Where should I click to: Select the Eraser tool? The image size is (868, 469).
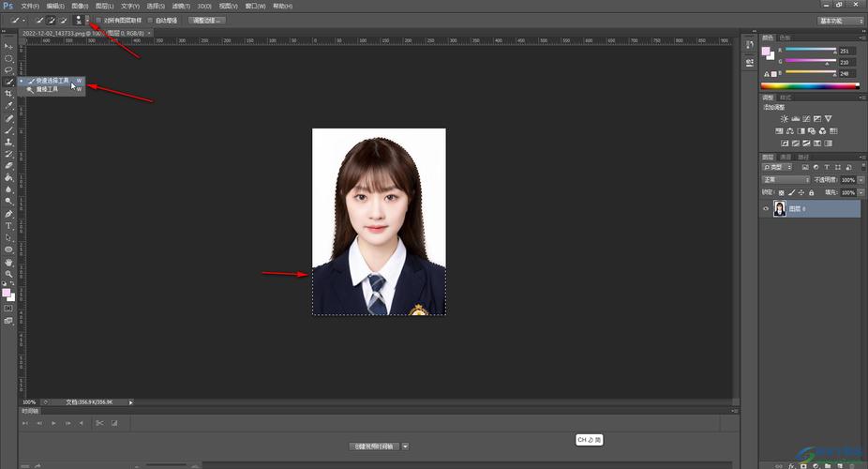pos(8,166)
